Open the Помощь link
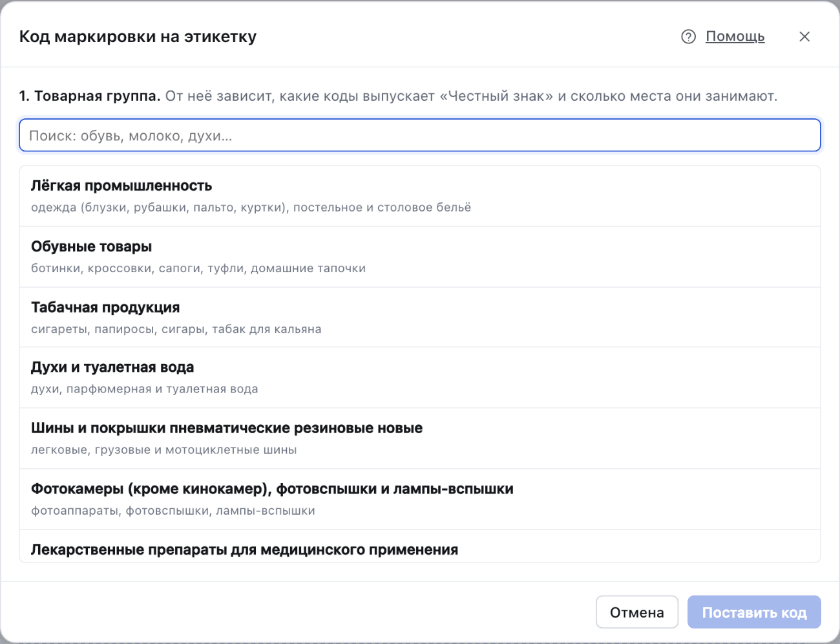The image size is (840, 644). click(735, 36)
